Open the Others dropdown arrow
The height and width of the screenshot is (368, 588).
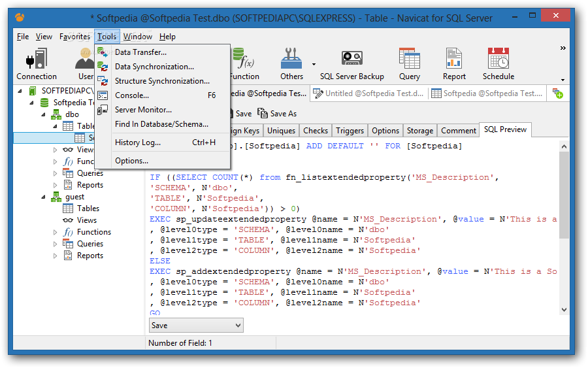tap(314, 65)
